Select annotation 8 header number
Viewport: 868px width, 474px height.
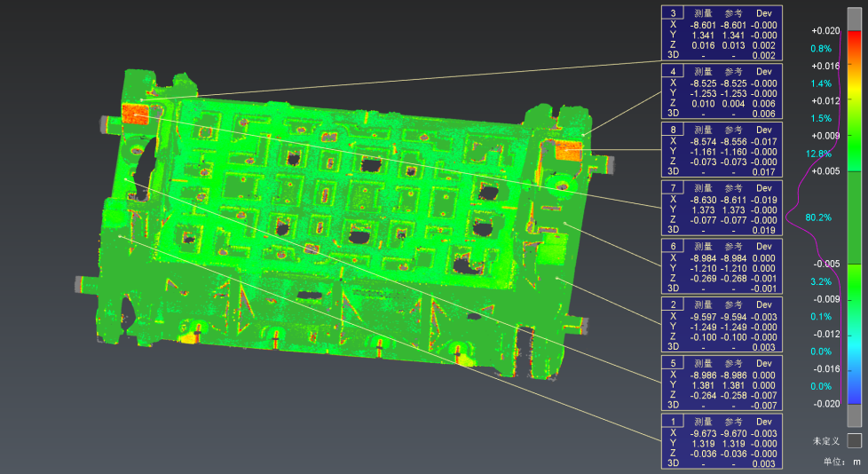point(673,130)
